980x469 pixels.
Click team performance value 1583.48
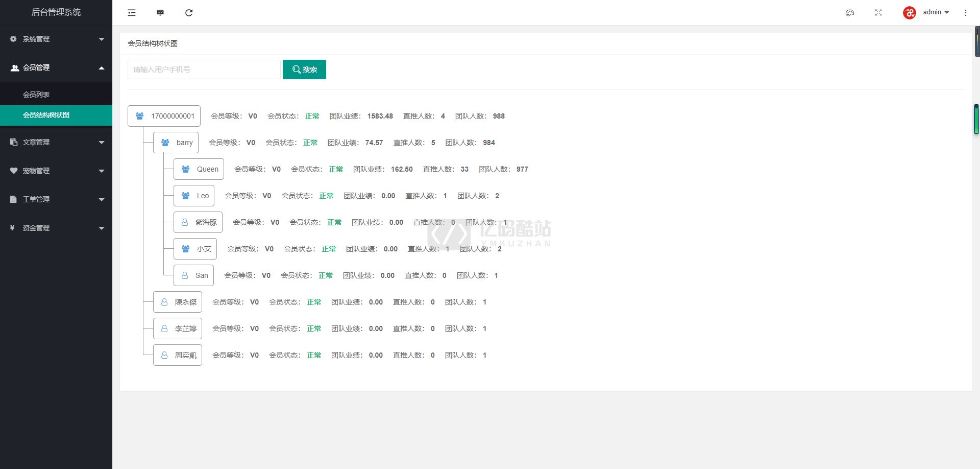click(x=380, y=116)
